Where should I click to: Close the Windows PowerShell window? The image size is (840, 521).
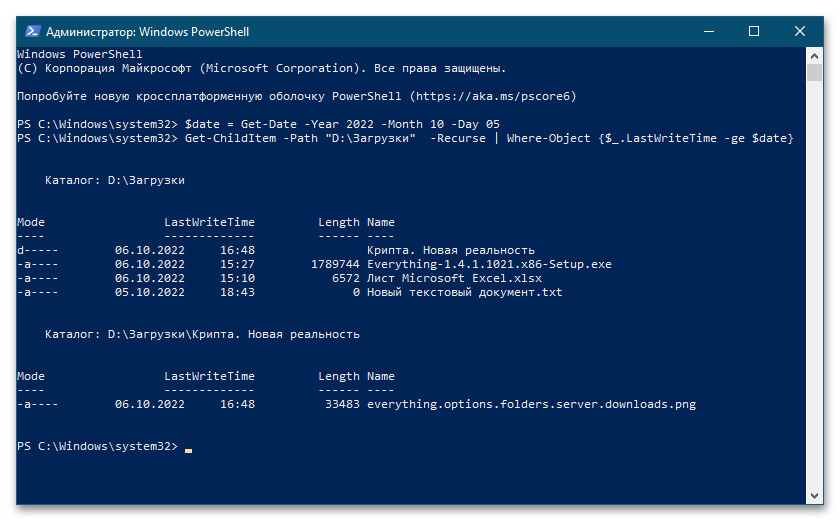[800, 30]
